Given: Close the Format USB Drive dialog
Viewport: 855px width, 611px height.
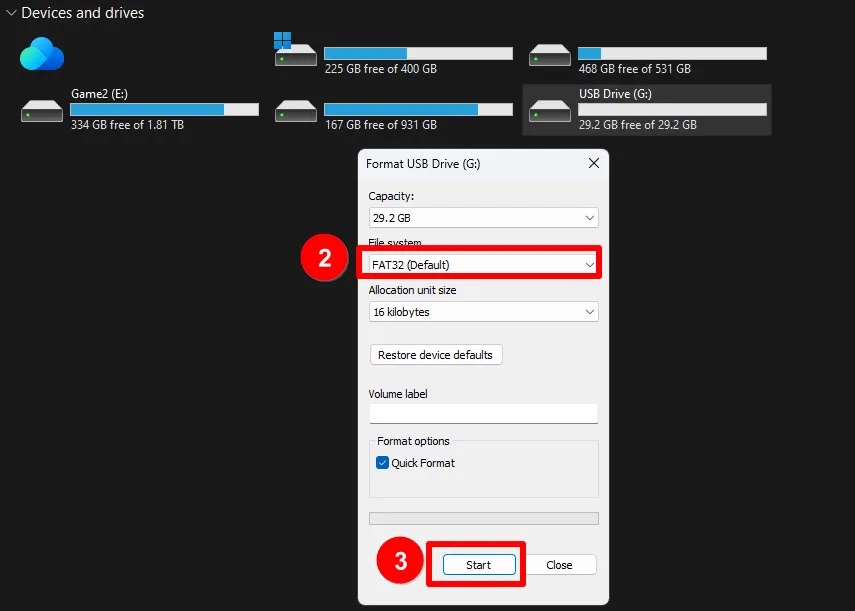Looking at the screenshot, I should click(x=593, y=163).
